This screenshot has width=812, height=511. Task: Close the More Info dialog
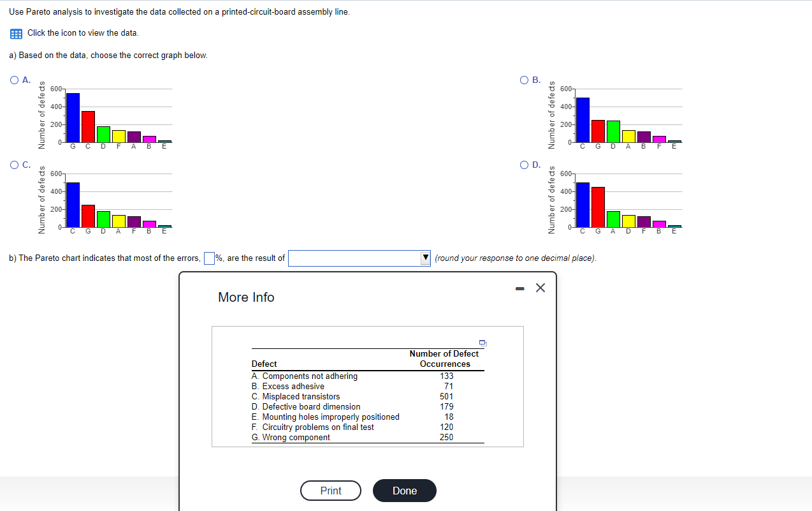540,288
